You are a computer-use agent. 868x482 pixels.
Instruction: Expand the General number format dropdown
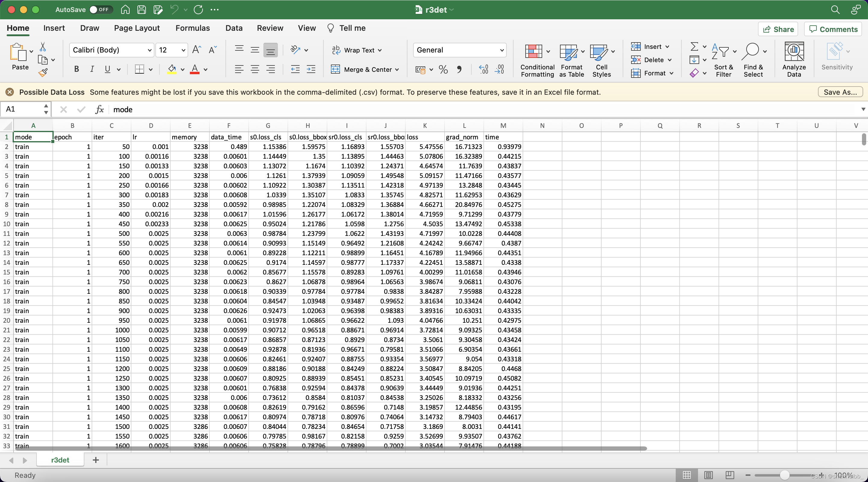[x=502, y=50]
